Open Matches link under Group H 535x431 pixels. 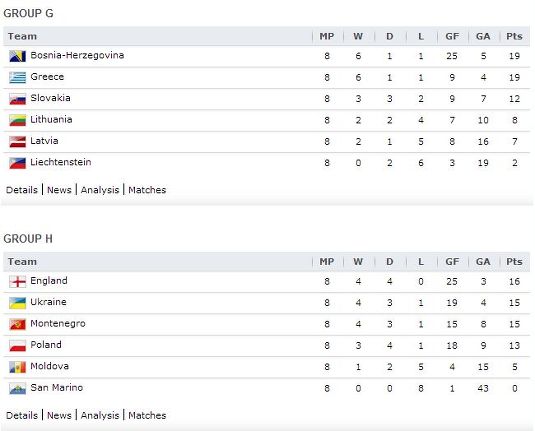pyautogui.click(x=147, y=415)
